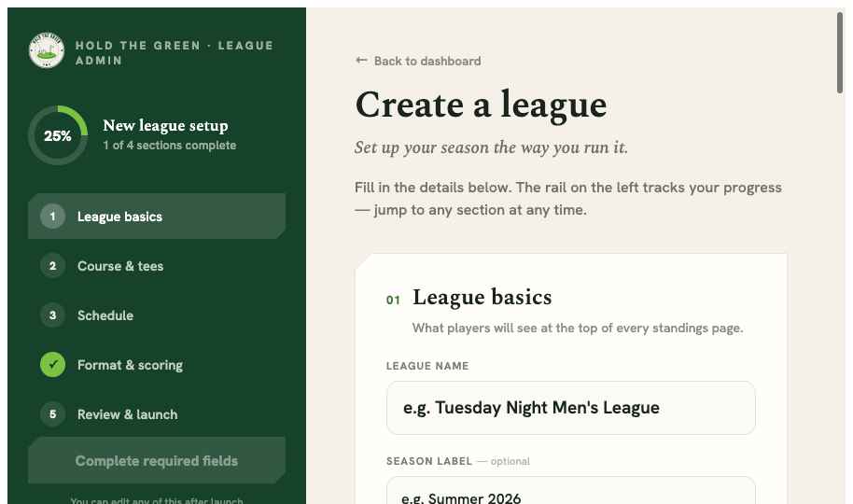The height and width of the screenshot is (504, 853).
Task: Click Complete required fields button
Action: coord(157,460)
